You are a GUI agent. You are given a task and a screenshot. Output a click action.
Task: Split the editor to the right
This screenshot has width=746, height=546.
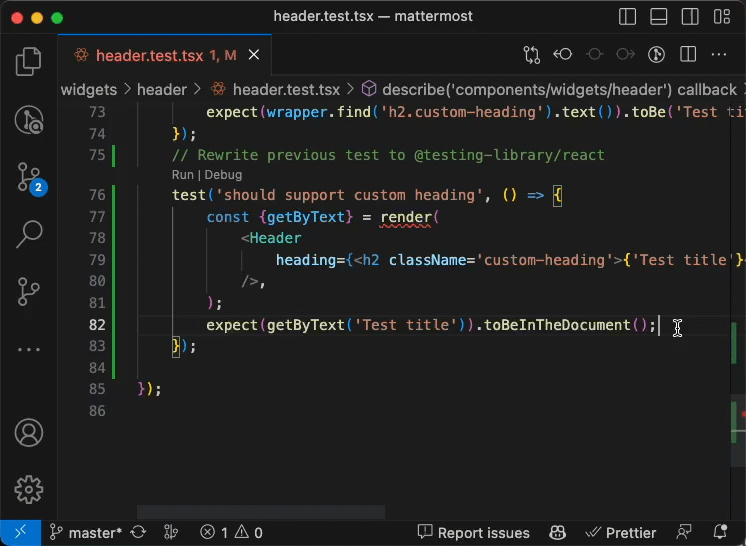pyautogui.click(x=688, y=54)
